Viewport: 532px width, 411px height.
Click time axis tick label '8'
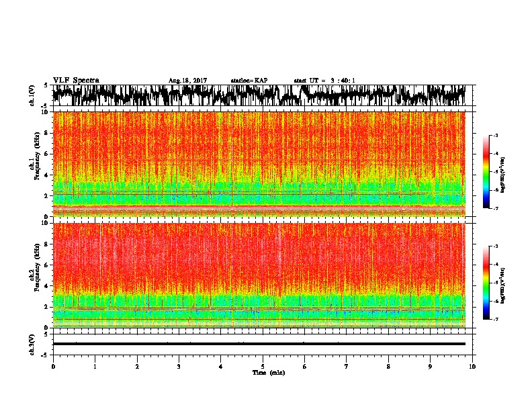388,367
